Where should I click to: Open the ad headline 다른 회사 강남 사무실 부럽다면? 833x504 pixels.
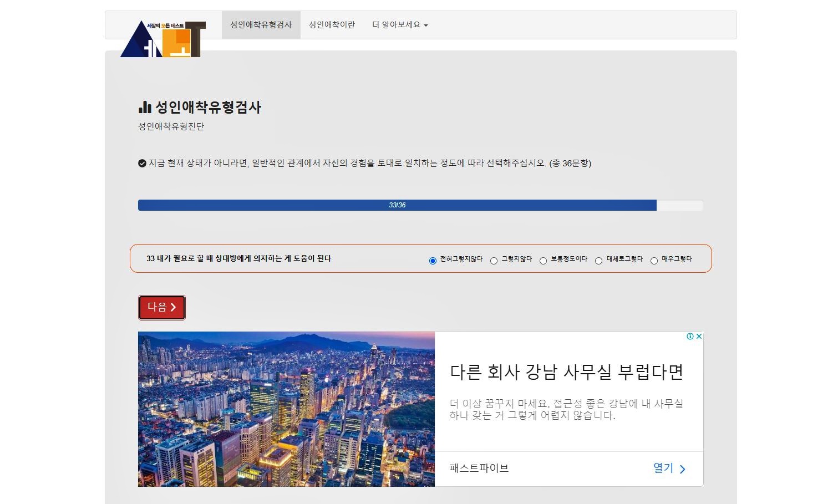coord(566,372)
